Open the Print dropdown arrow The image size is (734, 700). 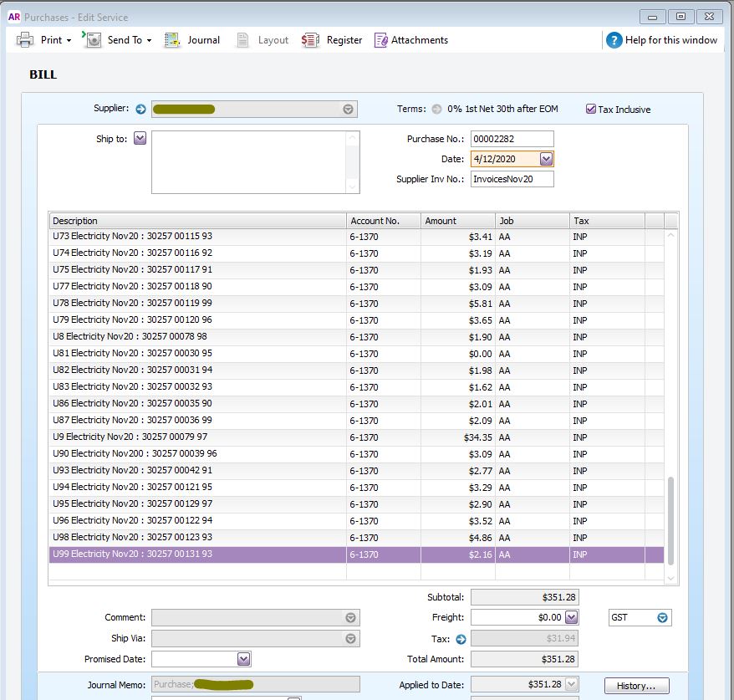click(69, 40)
